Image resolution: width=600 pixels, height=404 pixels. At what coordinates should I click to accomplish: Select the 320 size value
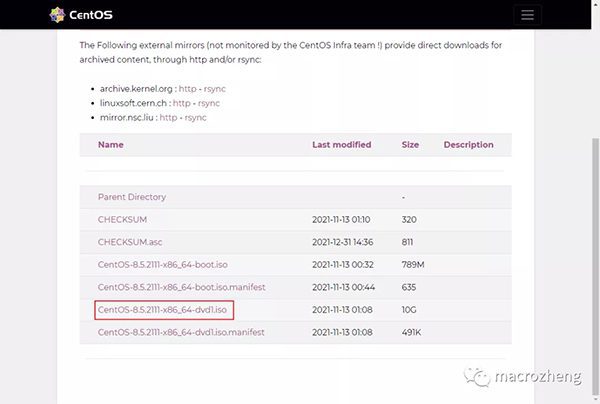[409, 220]
